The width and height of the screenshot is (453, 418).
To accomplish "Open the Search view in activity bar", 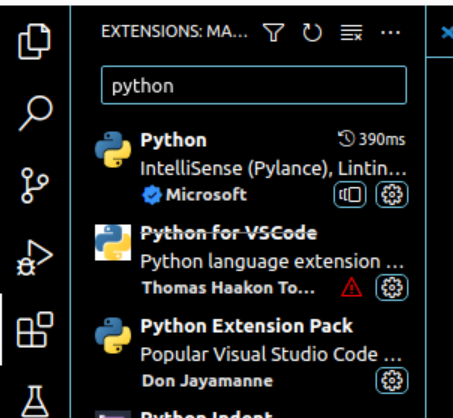I will point(35,113).
